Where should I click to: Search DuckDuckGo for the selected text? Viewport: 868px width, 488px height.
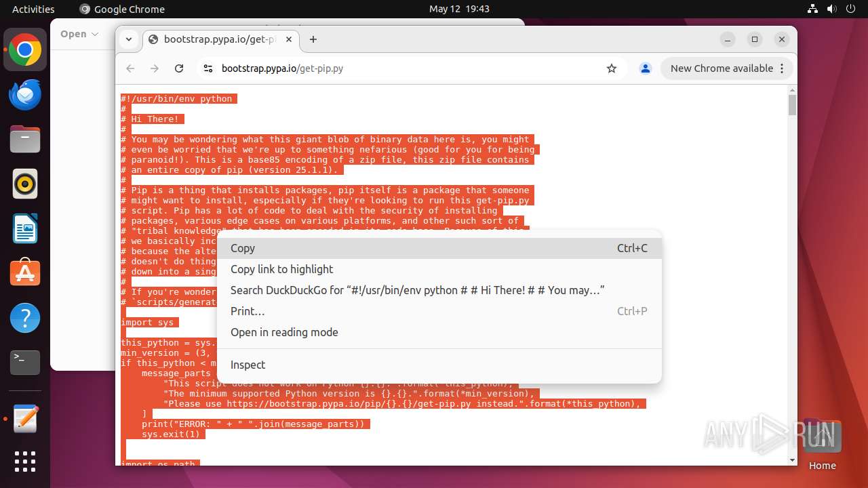tap(439, 290)
